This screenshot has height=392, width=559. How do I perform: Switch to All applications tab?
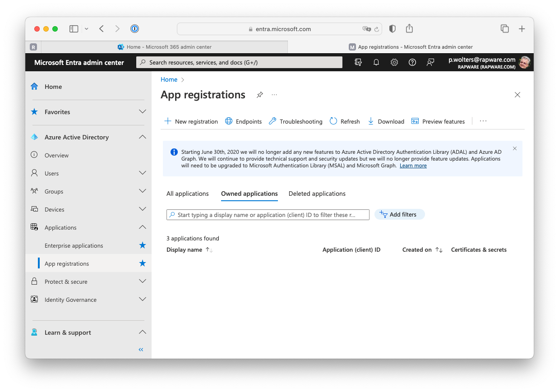coord(188,194)
